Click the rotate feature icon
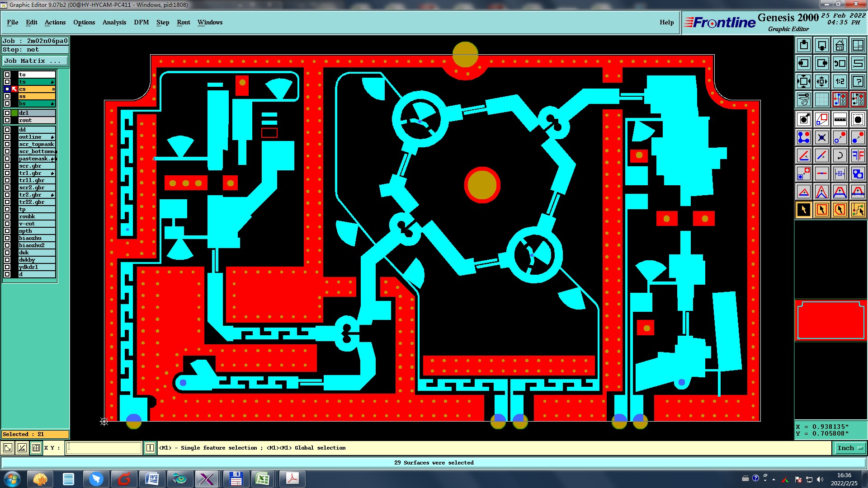 pos(840,156)
